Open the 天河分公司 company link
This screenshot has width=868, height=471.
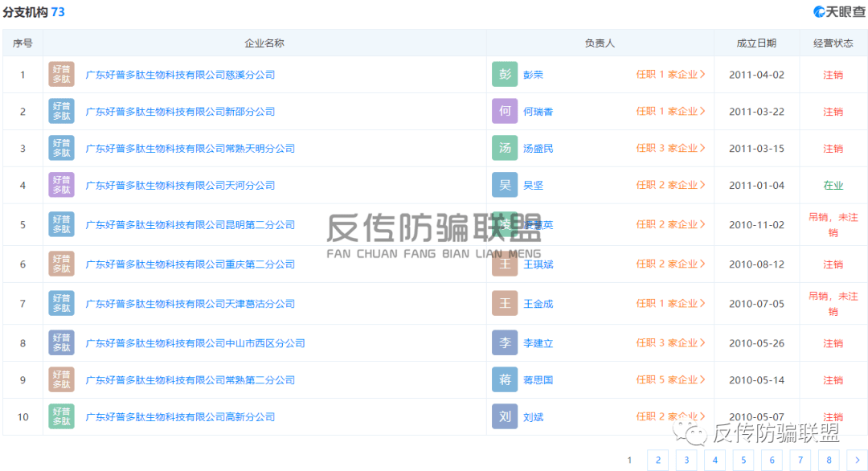pyautogui.click(x=180, y=186)
